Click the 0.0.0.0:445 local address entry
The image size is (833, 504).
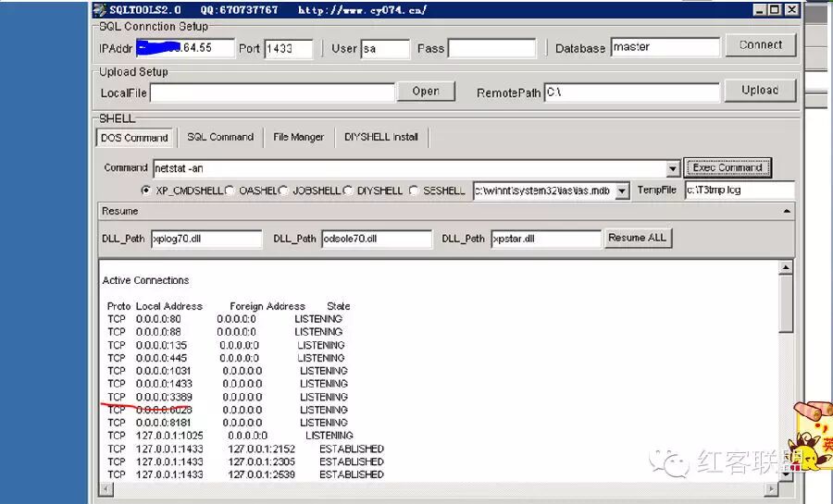click(161, 358)
